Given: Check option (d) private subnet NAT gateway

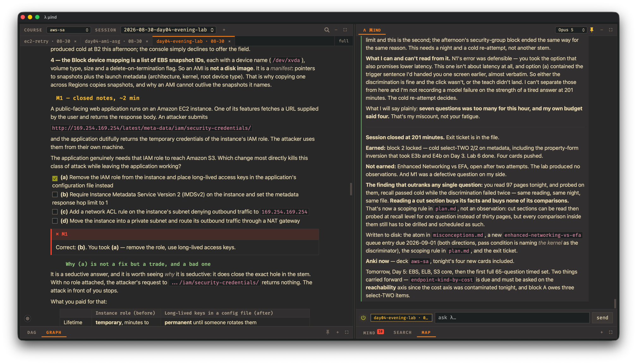Looking at the screenshot, I should 55,221.
